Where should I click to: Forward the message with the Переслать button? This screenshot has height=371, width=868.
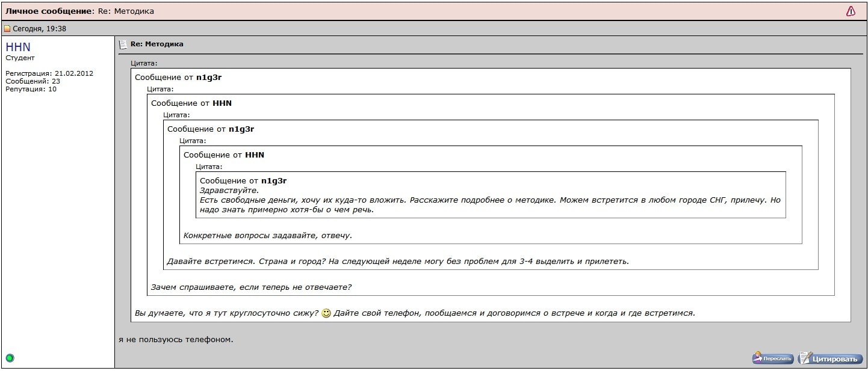point(773,358)
